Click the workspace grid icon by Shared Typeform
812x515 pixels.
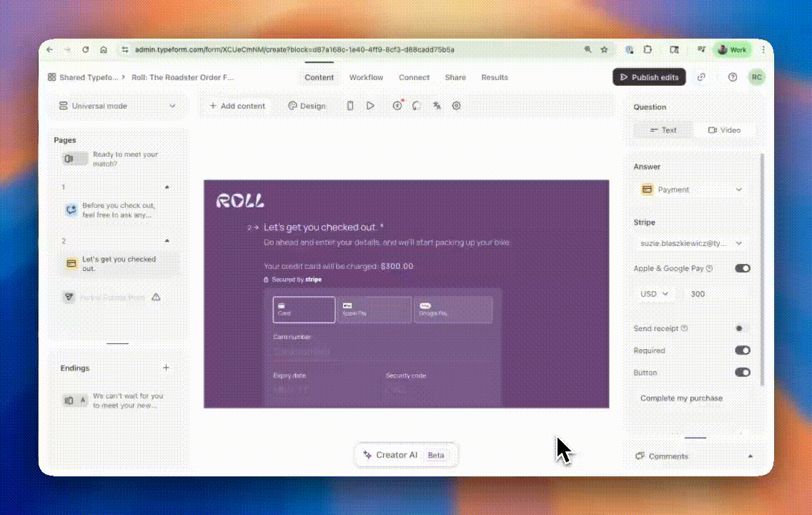click(51, 77)
